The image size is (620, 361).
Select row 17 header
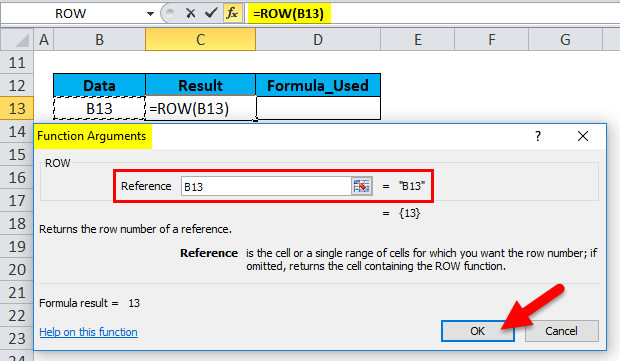(17, 200)
